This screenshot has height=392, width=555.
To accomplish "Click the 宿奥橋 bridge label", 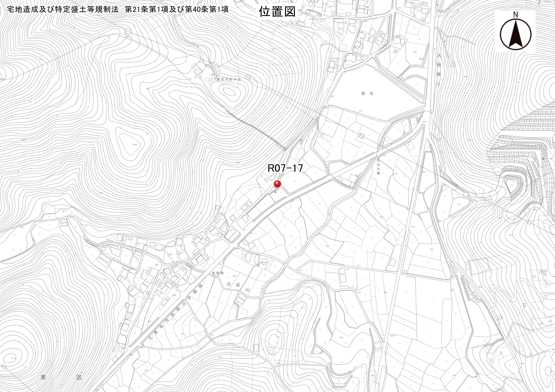I will coord(218,273).
